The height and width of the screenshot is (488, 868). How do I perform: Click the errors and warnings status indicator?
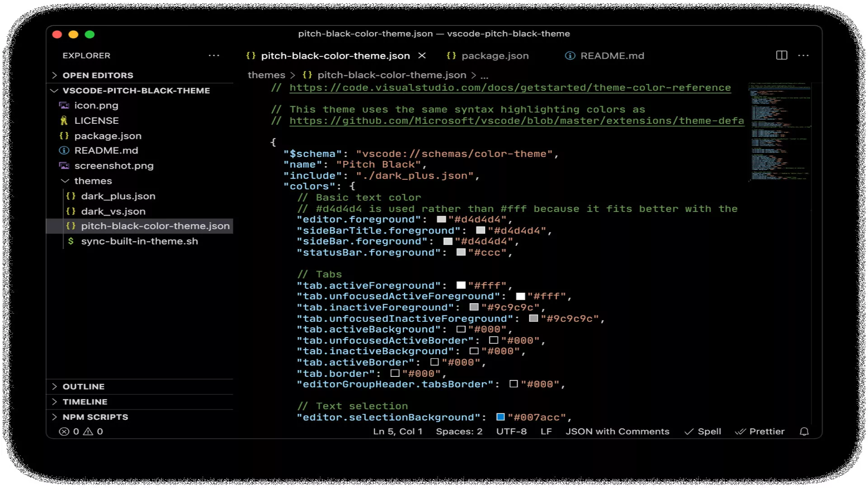[81, 432]
